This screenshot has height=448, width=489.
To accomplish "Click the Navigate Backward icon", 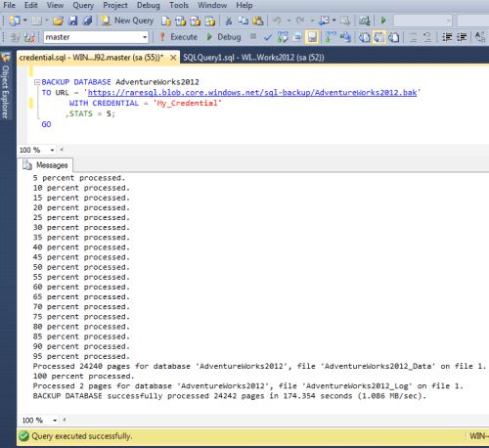I will point(324,21).
